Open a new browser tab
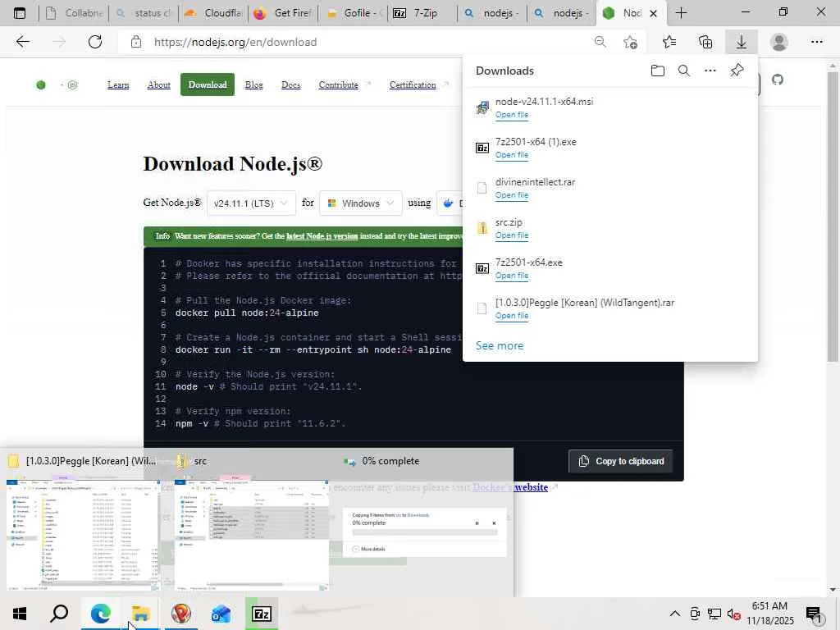Screen dimensions: 840x630 coord(681,13)
